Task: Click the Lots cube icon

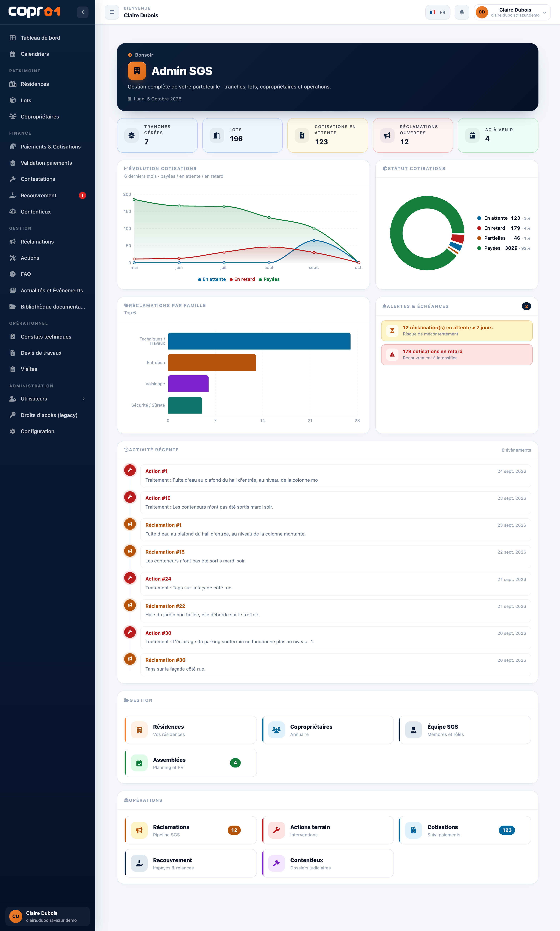Action: tap(13, 100)
